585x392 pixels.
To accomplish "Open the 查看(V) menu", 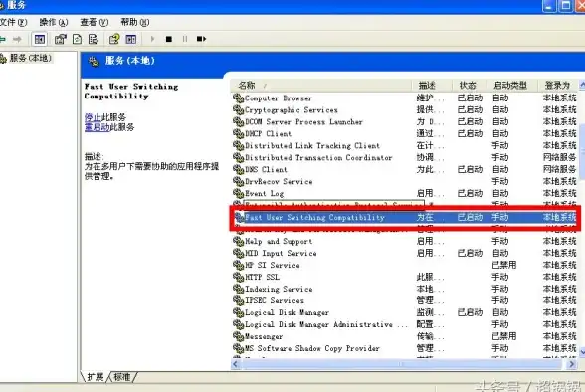I will 94,22.
